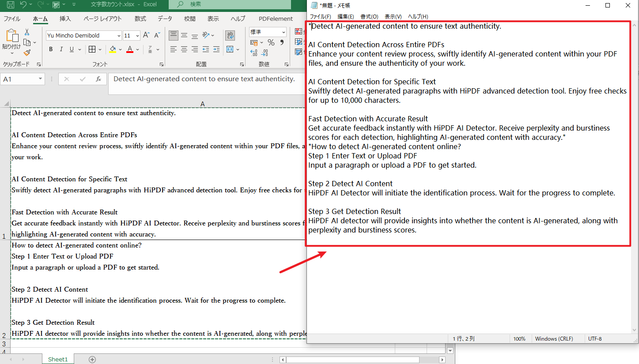Toggle Underline formatting
The width and height of the screenshot is (639, 364).
pos(72,49)
